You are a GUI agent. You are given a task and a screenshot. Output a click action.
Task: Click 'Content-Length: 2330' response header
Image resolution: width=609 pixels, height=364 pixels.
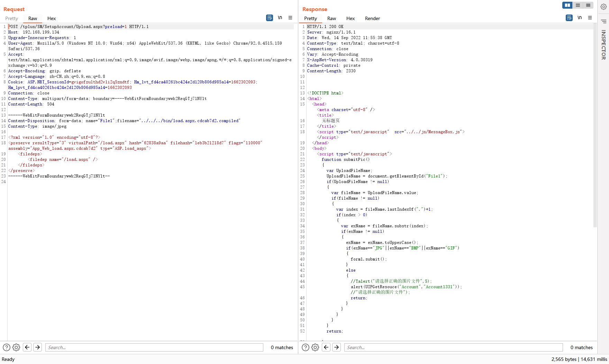click(x=331, y=71)
